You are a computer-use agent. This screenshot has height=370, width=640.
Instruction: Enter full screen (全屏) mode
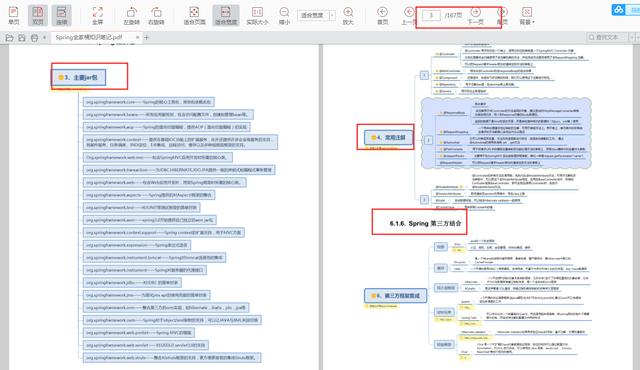pyautogui.click(x=98, y=16)
